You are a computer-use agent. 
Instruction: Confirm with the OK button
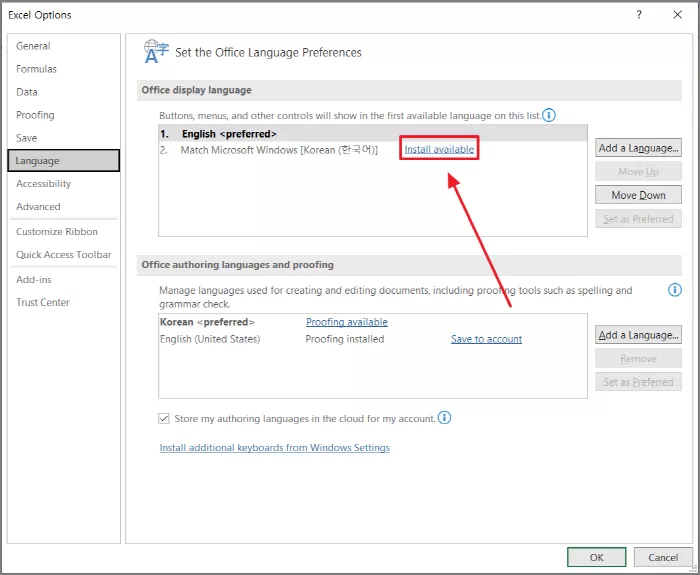coord(596,557)
